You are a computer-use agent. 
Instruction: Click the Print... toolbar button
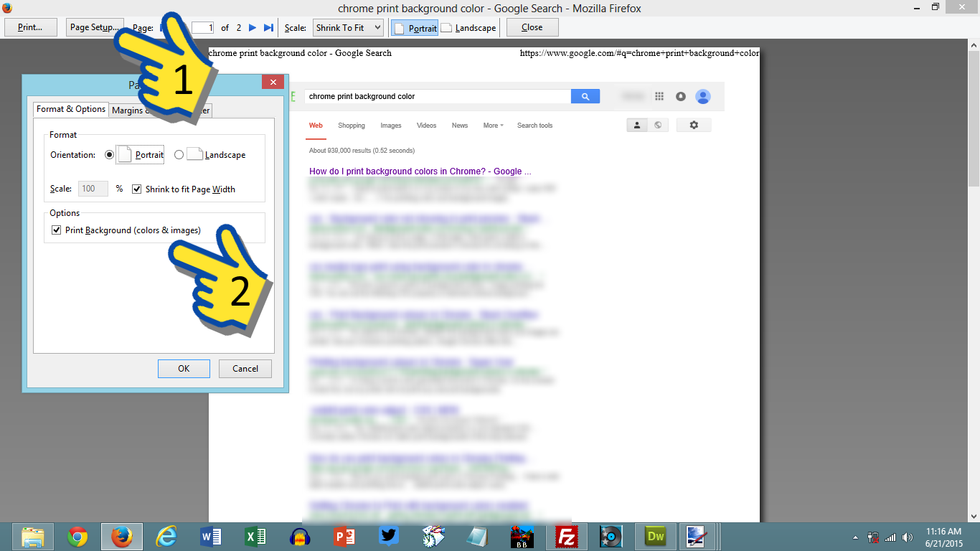[x=30, y=27]
